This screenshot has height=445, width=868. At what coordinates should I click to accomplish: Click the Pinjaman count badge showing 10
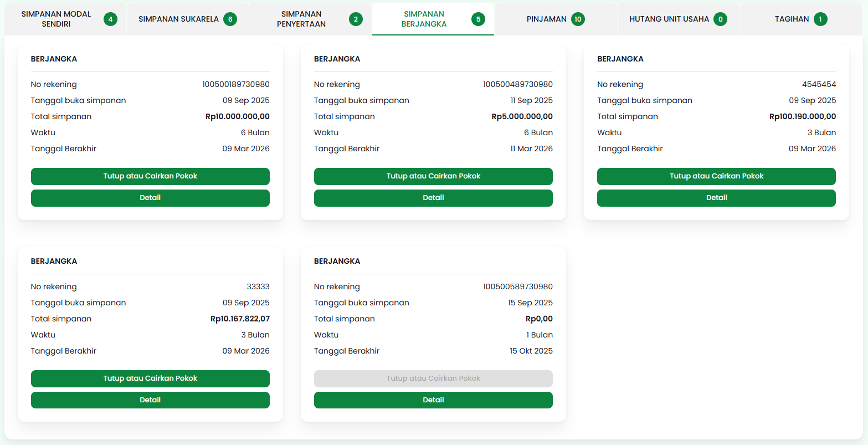point(578,19)
